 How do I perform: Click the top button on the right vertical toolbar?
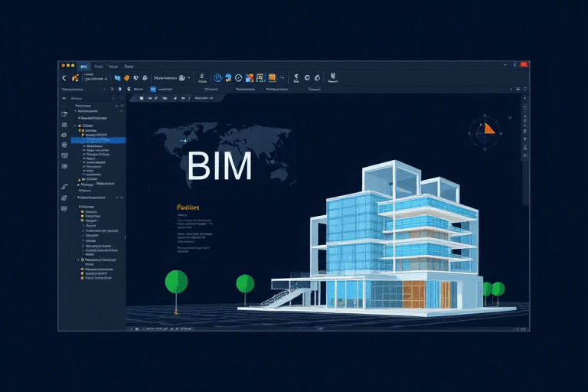[x=524, y=100]
